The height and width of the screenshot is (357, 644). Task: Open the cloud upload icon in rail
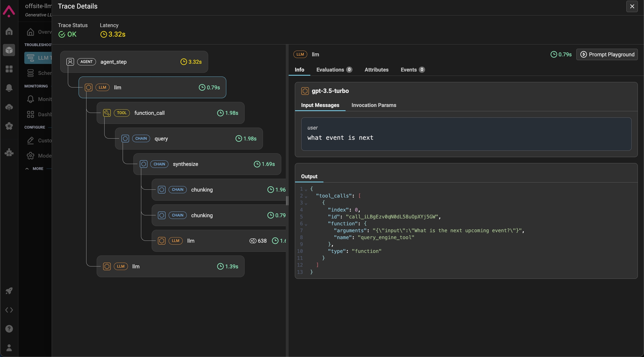tap(9, 107)
